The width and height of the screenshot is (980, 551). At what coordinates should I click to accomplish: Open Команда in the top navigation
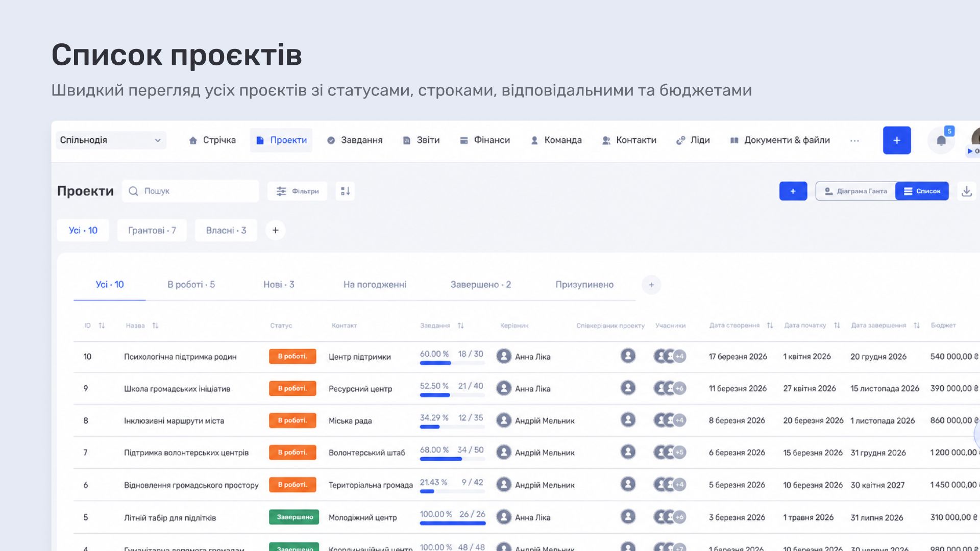(556, 140)
